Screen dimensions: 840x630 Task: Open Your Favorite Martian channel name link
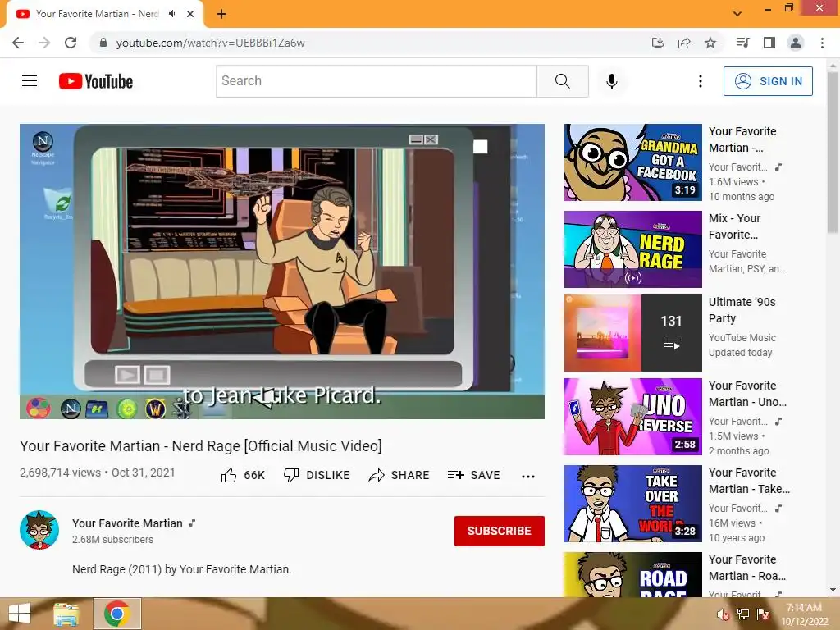(x=127, y=523)
